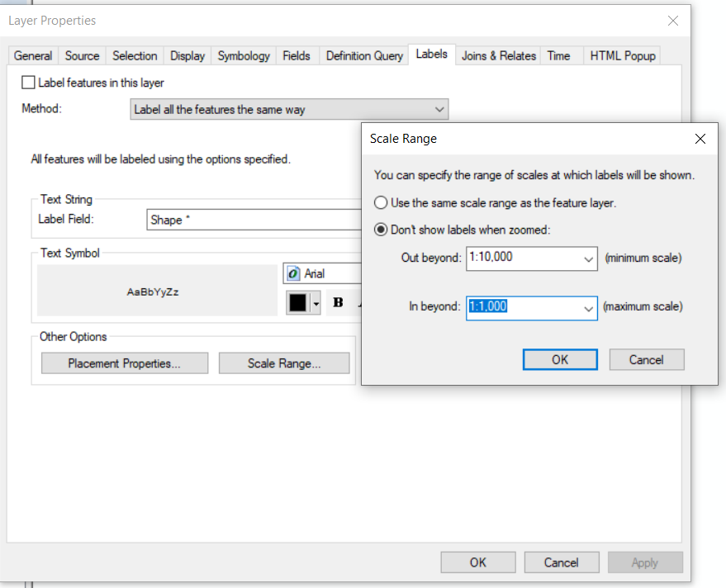
Task: Click the Label Field input box
Action: click(253, 220)
